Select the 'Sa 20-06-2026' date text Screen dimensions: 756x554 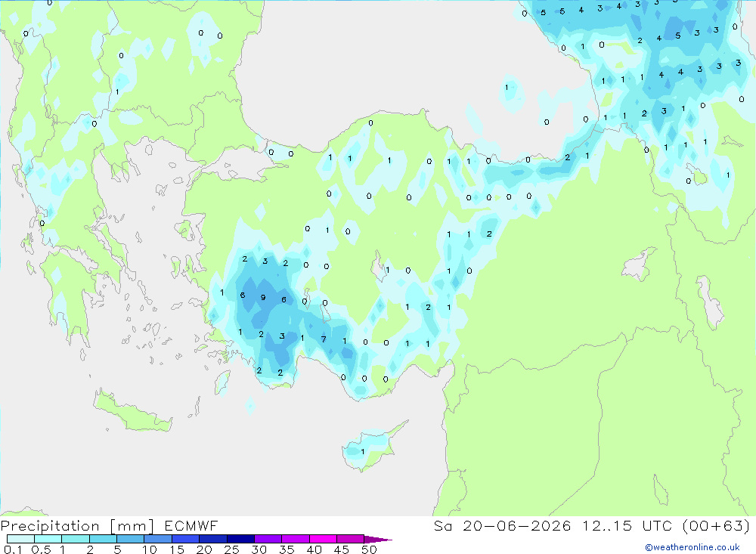(x=502, y=525)
